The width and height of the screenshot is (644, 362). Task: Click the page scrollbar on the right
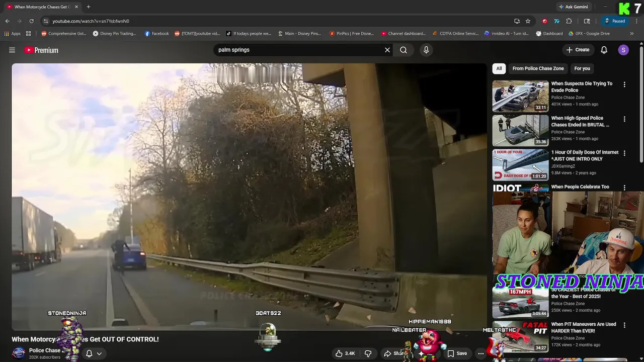pyautogui.click(x=641, y=106)
